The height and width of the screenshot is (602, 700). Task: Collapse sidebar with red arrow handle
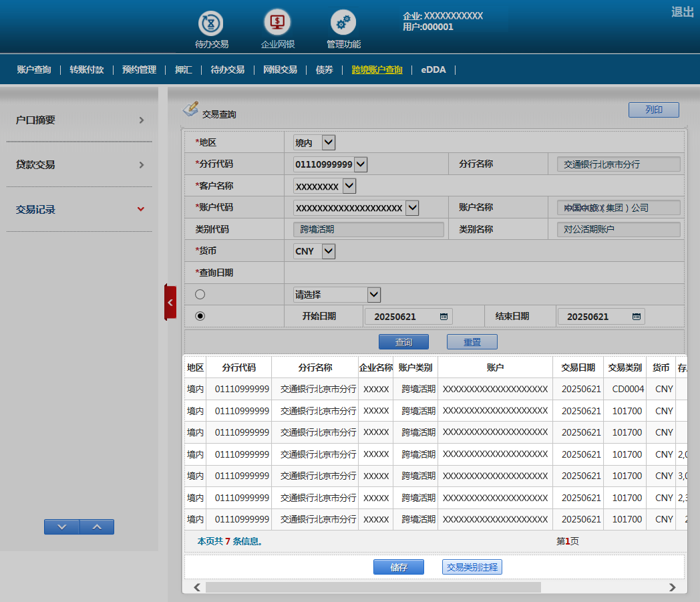170,303
